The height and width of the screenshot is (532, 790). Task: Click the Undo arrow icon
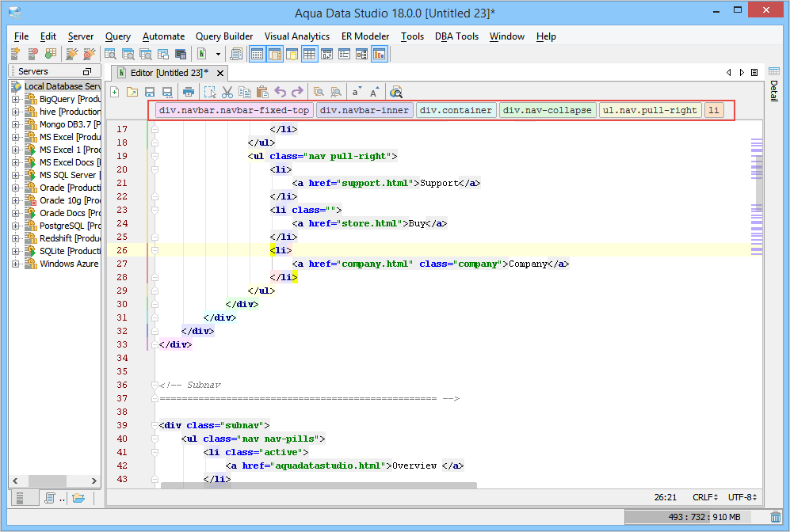(x=280, y=92)
